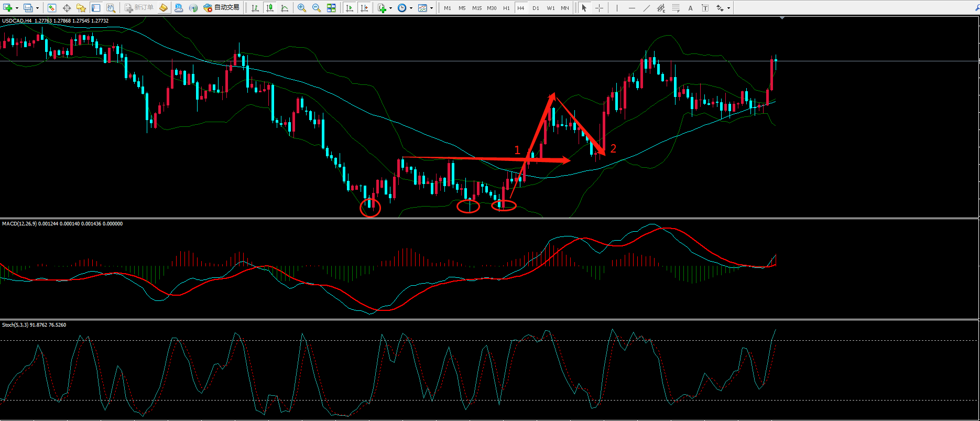The height and width of the screenshot is (421, 980).
Task: Click the 自动交易 auto trading button
Action: coord(222,8)
